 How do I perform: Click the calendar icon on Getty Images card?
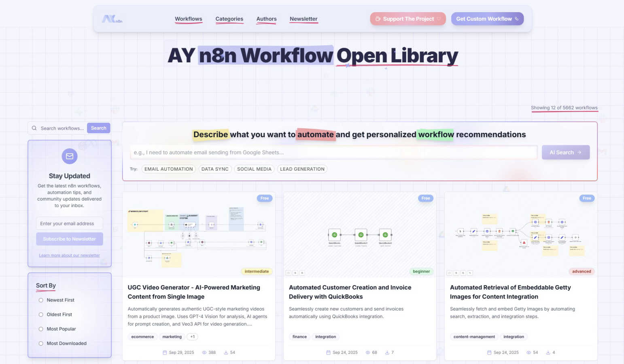(x=489, y=353)
